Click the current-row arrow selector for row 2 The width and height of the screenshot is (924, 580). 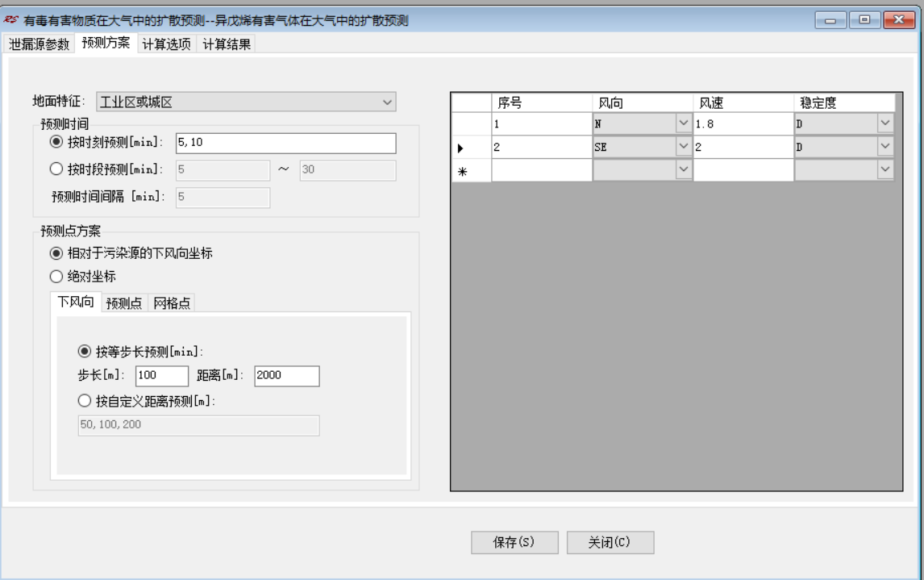[x=472, y=148]
